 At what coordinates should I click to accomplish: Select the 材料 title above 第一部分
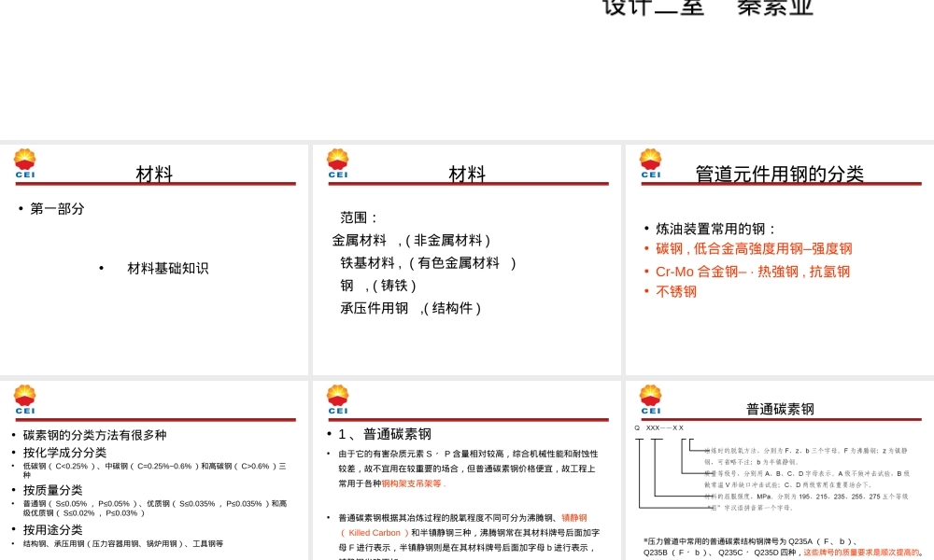[154, 174]
